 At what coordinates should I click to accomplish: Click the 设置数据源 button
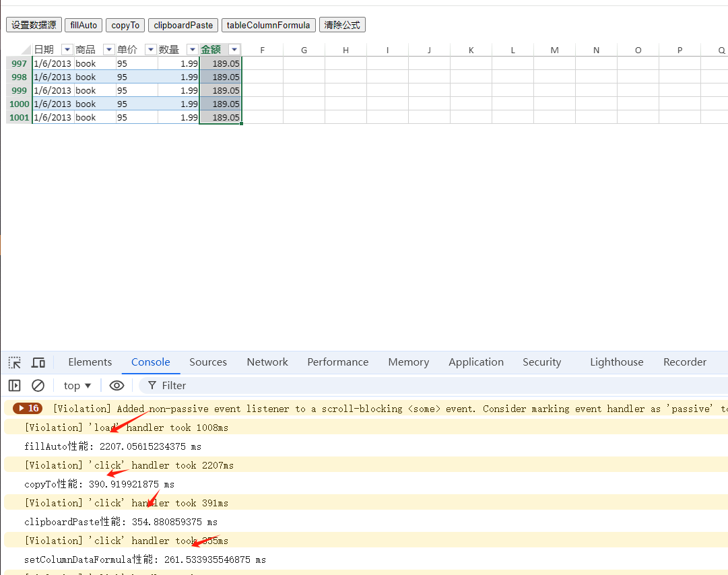pyautogui.click(x=34, y=25)
